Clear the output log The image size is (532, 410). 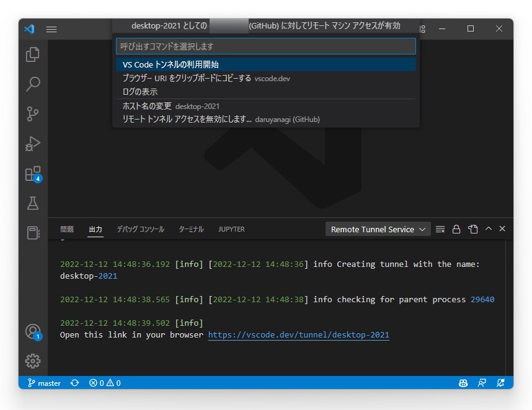tap(440, 229)
